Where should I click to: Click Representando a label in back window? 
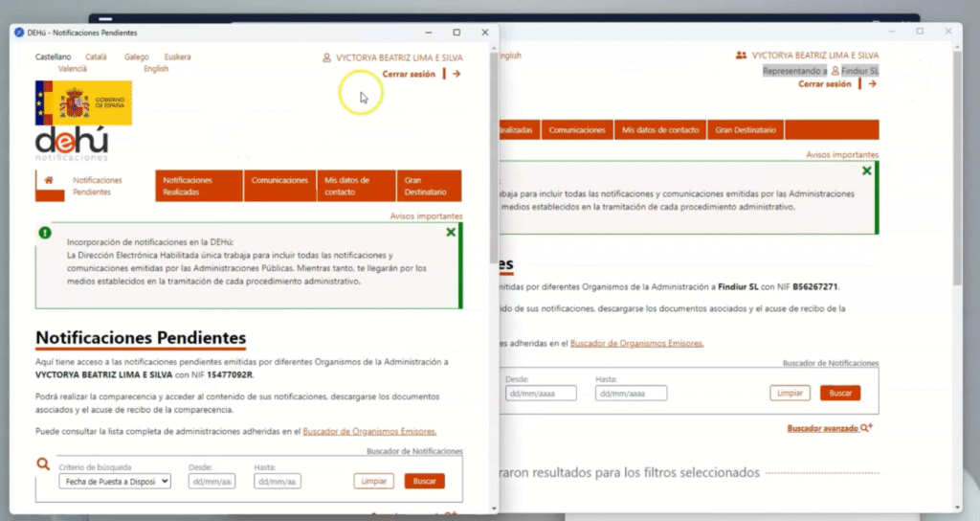794,71
